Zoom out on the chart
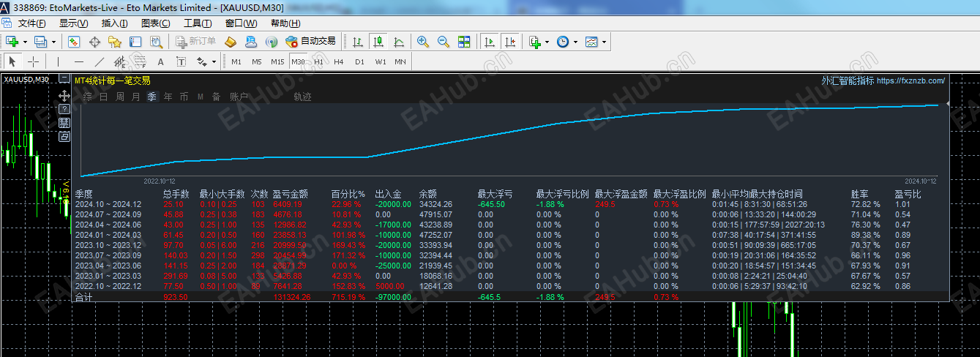 pyautogui.click(x=444, y=42)
